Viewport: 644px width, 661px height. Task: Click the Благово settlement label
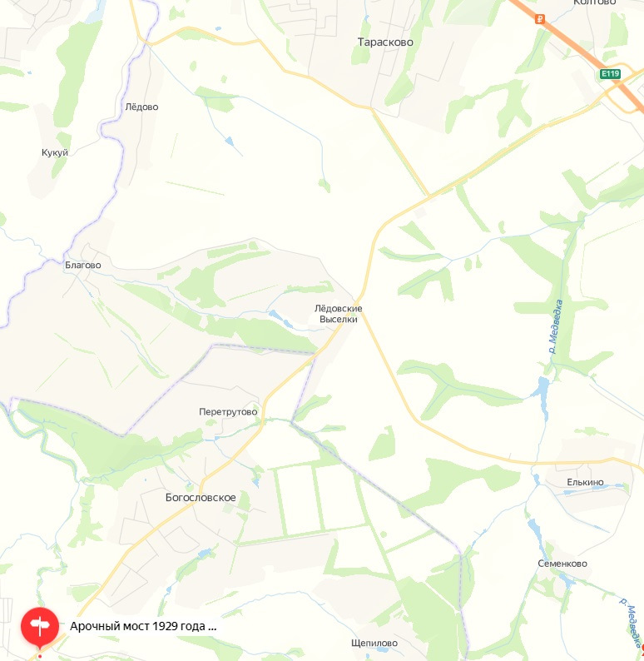(83, 266)
